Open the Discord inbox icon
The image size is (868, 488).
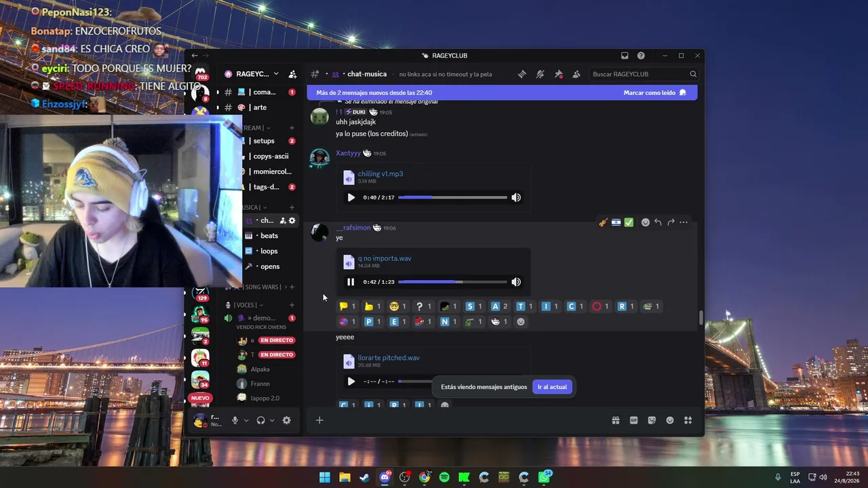click(x=625, y=56)
